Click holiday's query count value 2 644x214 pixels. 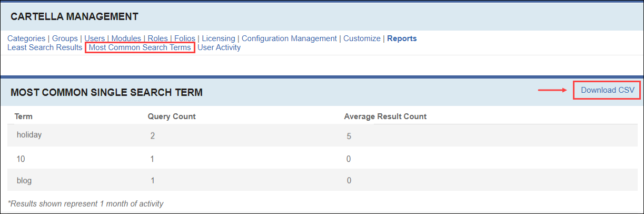point(153,136)
